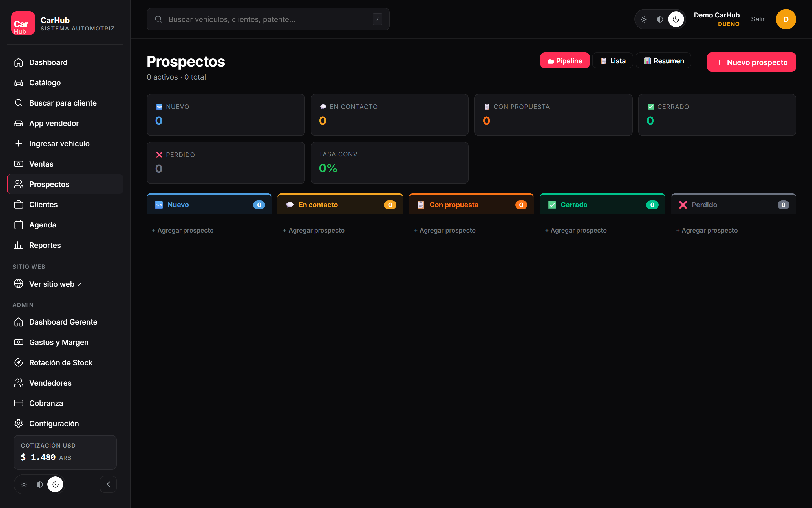
Task: Select dark moon theme in sidebar
Action: (55, 485)
